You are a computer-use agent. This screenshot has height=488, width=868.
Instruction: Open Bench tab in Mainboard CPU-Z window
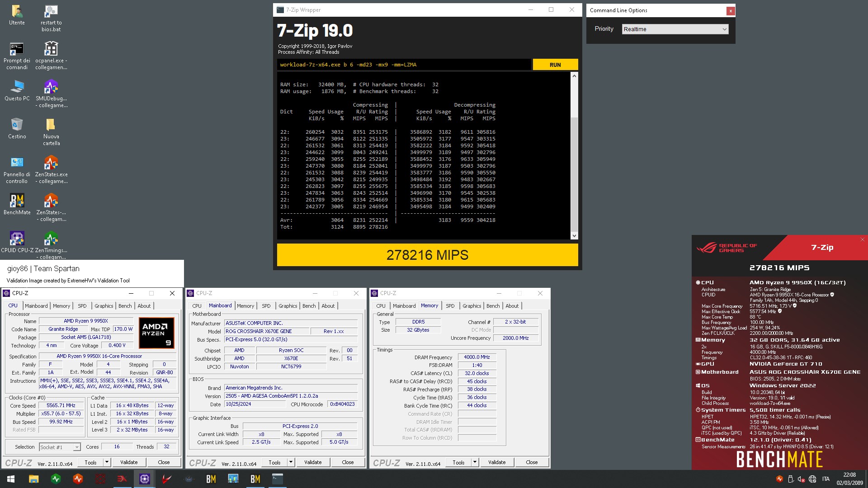pyautogui.click(x=309, y=306)
